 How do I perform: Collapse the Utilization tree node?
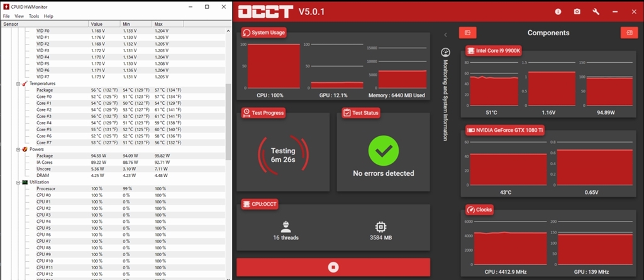pyautogui.click(x=18, y=182)
